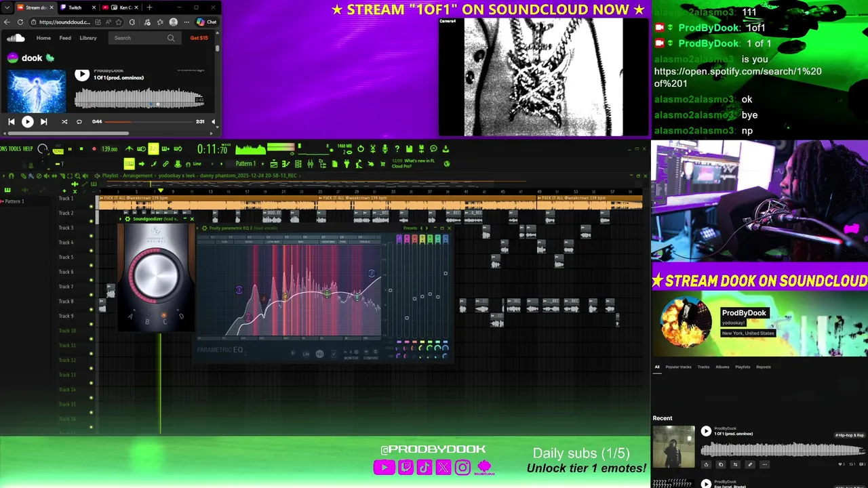868x488 pixels.
Task: Click the SoundCloud playback progress bar
Action: coord(148,122)
